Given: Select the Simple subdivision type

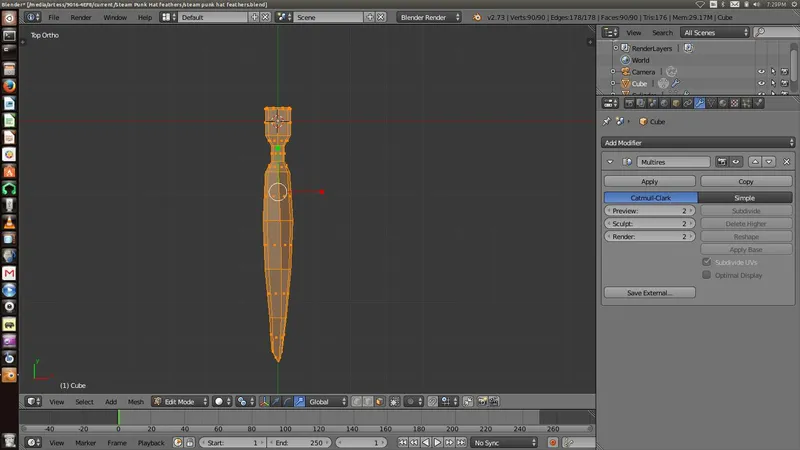Looking at the screenshot, I should (745, 197).
